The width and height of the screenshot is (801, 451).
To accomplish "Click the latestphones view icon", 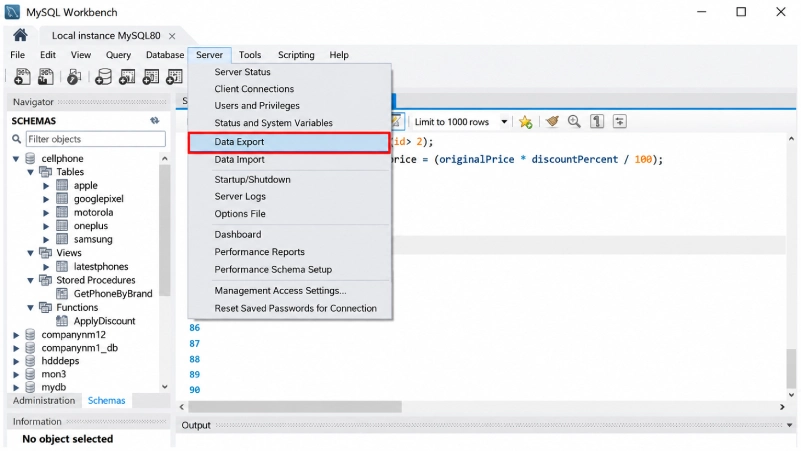I will point(62,267).
